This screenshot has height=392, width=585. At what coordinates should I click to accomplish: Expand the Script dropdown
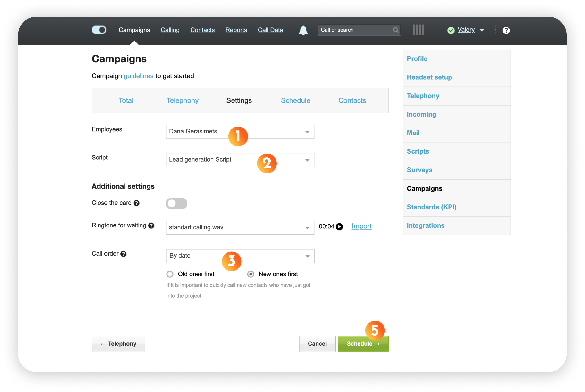[307, 160]
